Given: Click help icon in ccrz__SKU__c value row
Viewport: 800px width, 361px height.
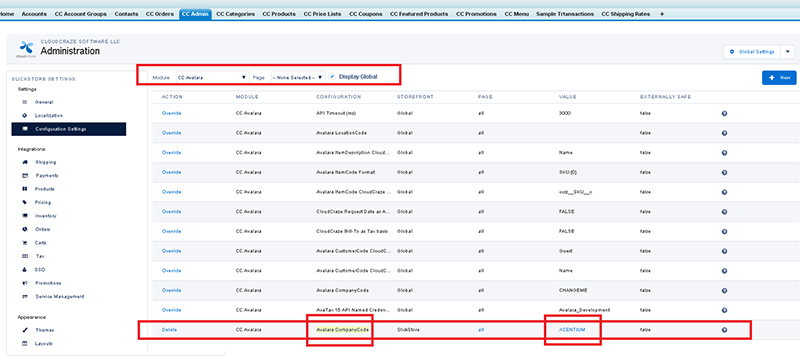Looking at the screenshot, I should click(x=724, y=192).
